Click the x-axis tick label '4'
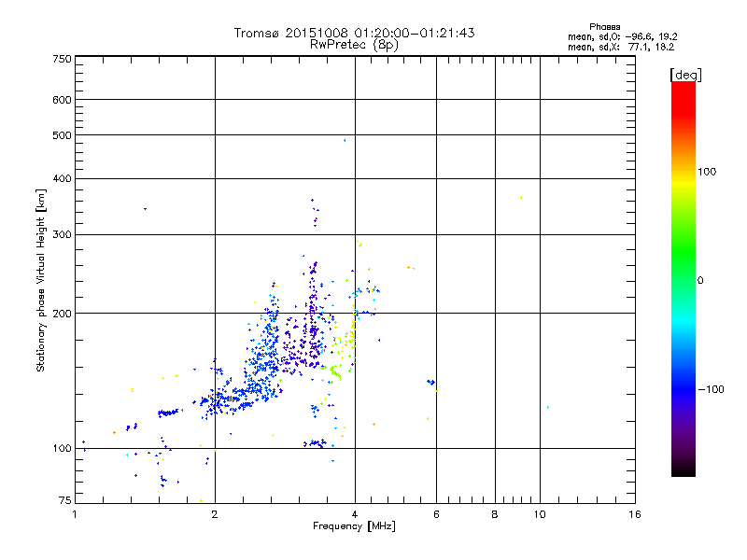 pos(355,514)
